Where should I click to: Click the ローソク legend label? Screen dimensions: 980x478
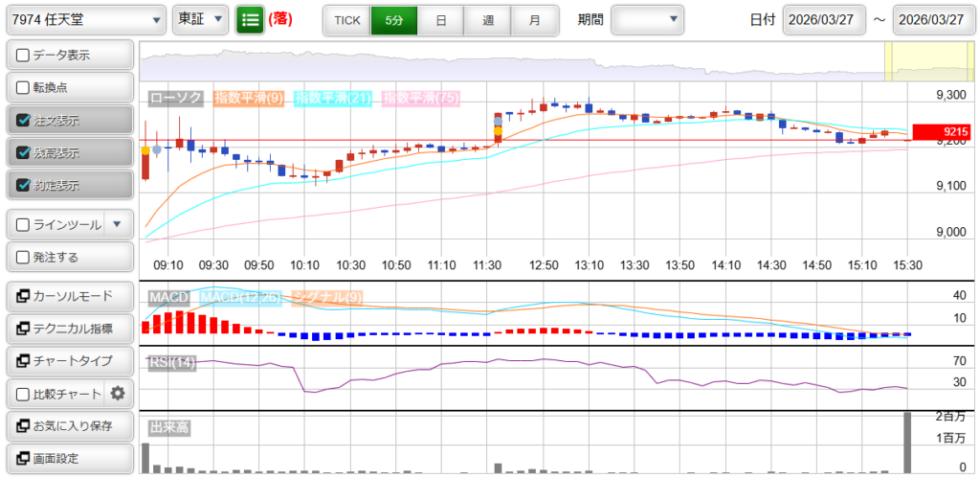(x=177, y=98)
